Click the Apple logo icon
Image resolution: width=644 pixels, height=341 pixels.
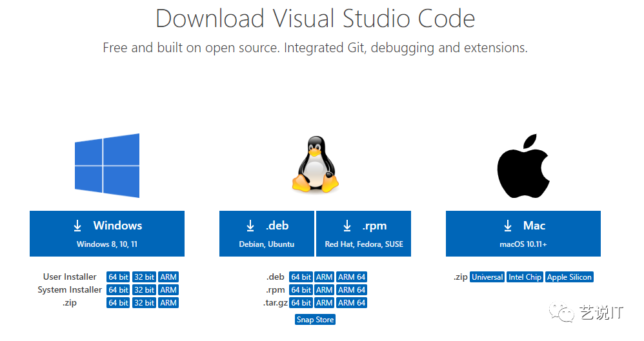pyautogui.click(x=523, y=165)
